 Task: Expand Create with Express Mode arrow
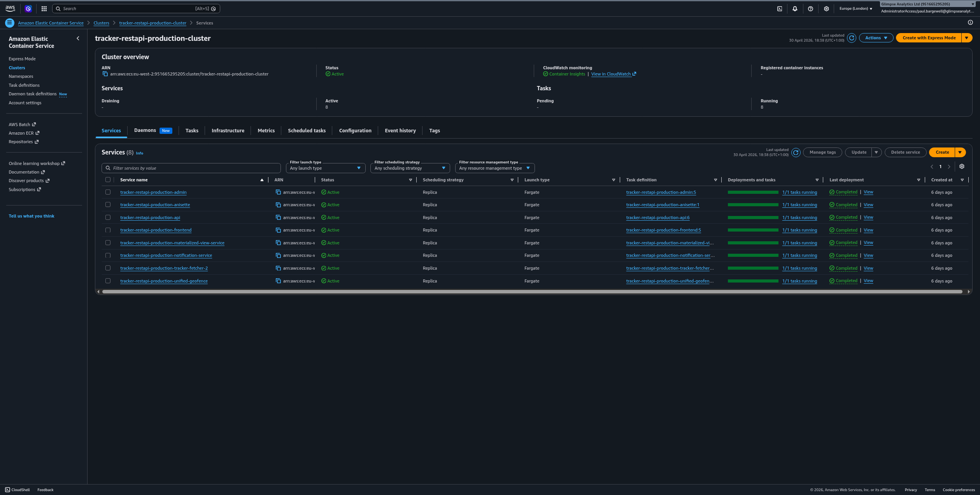click(967, 38)
